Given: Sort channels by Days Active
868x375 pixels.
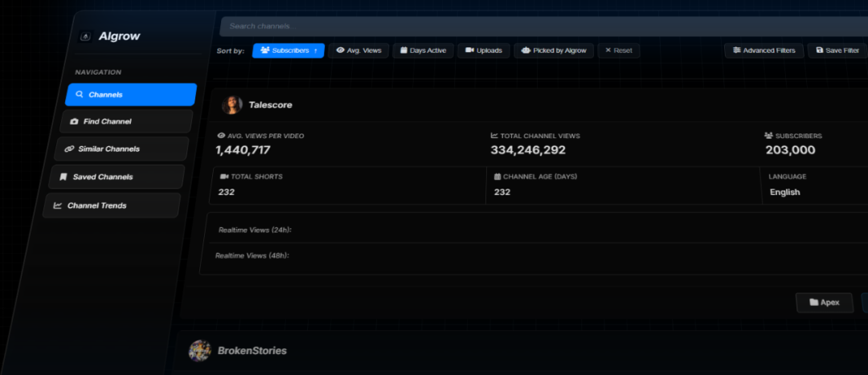Looking at the screenshot, I should point(423,51).
